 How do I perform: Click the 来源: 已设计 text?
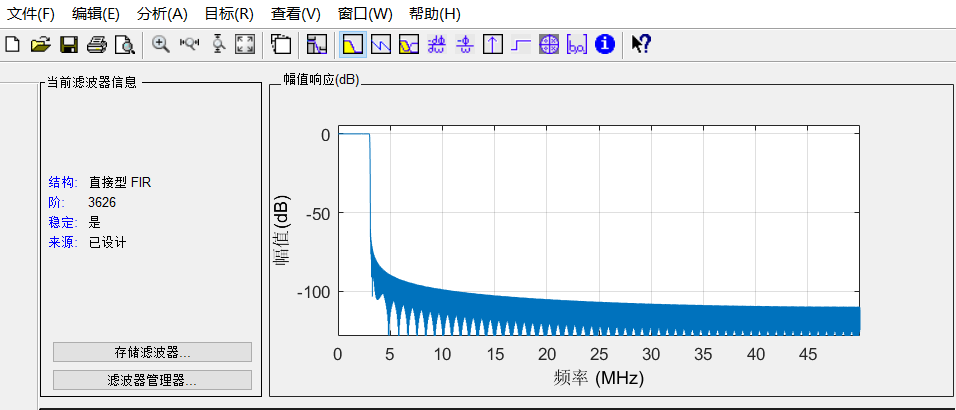pyautogui.click(x=87, y=242)
